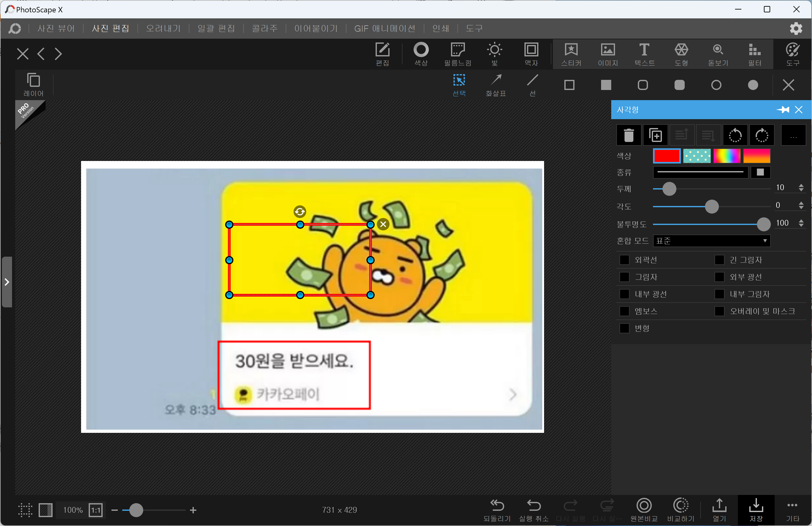This screenshot has height=526, width=812.
Task: Rotate shape counterclockwise with the rotate icon
Action: [735, 136]
